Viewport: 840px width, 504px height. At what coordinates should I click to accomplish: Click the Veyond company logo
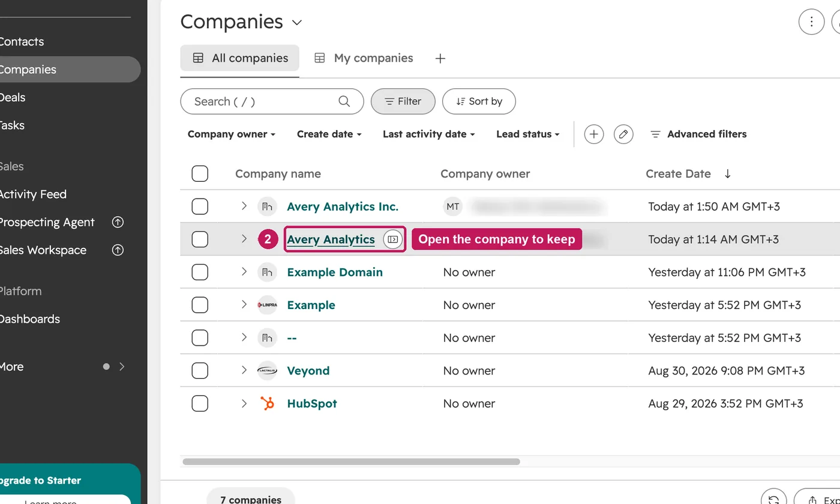[268, 371]
